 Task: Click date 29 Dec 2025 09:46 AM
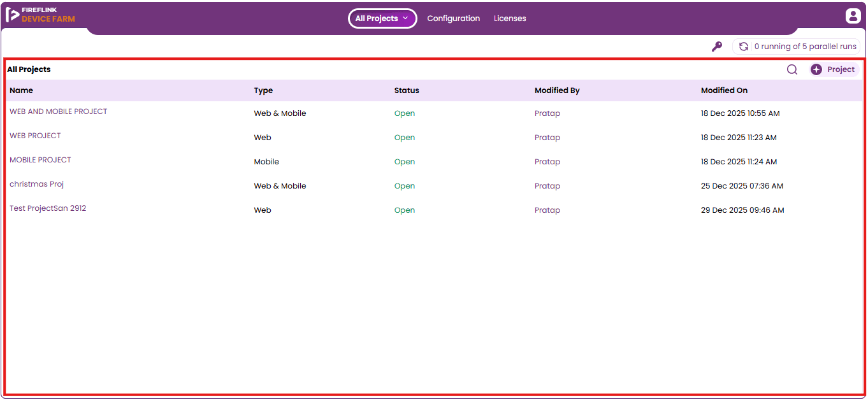tap(742, 210)
